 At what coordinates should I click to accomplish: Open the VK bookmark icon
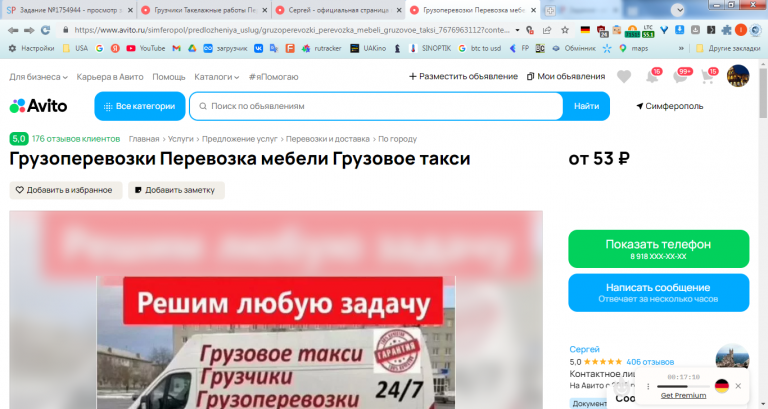258,48
